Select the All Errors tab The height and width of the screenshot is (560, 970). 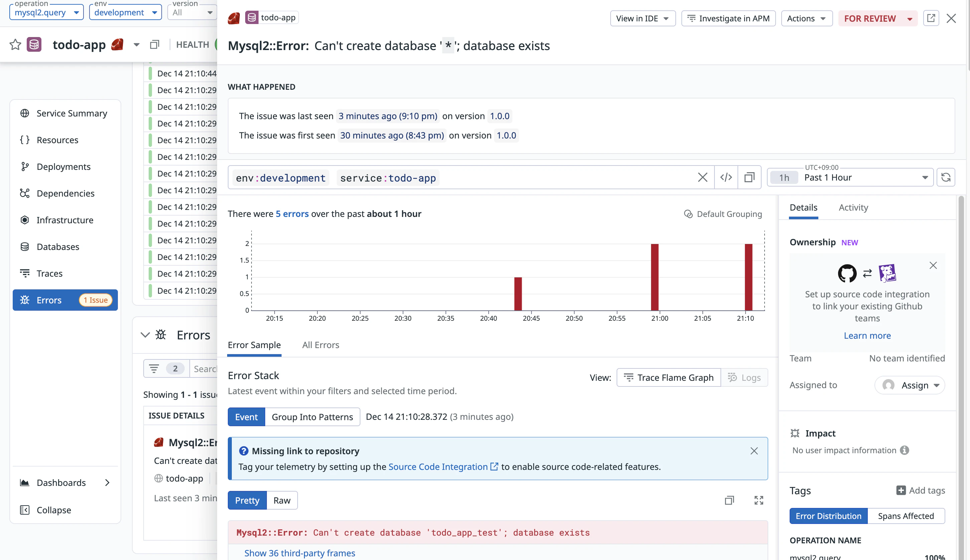[321, 345]
